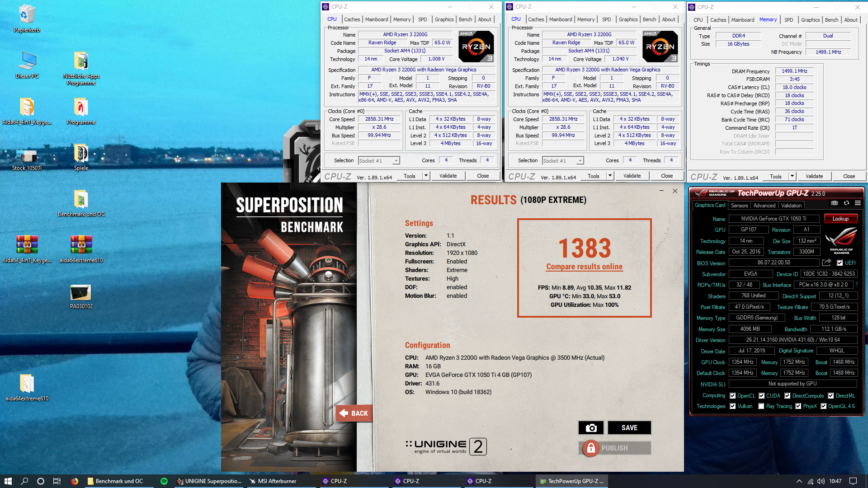The width and height of the screenshot is (868, 488).
Task: Open Dieser PC desktop icon
Action: tap(27, 65)
